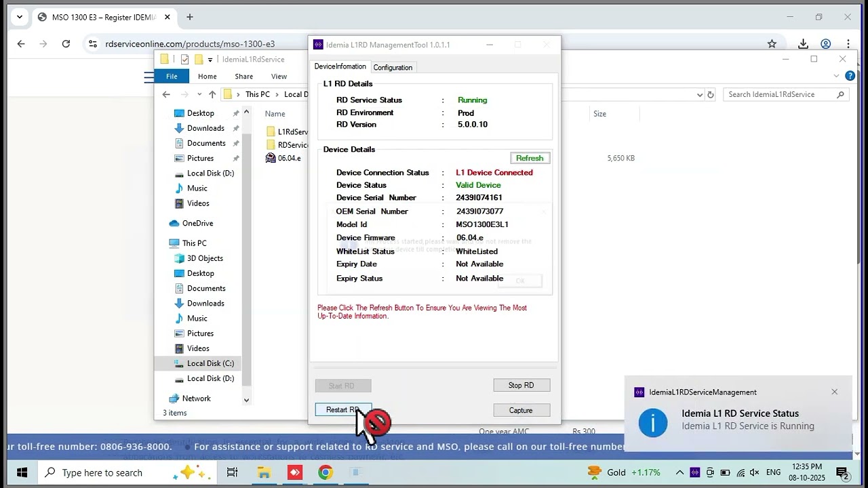Select This PC in navigation pane
This screenshot has height=488, width=868.
(x=194, y=243)
